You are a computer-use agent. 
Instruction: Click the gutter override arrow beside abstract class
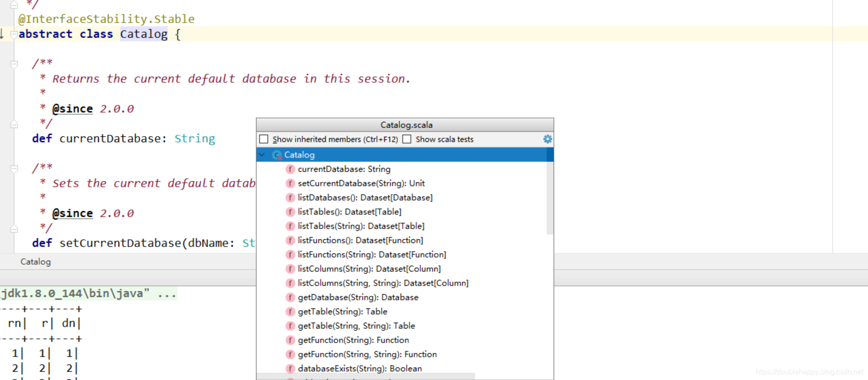pyautogui.click(x=2, y=34)
